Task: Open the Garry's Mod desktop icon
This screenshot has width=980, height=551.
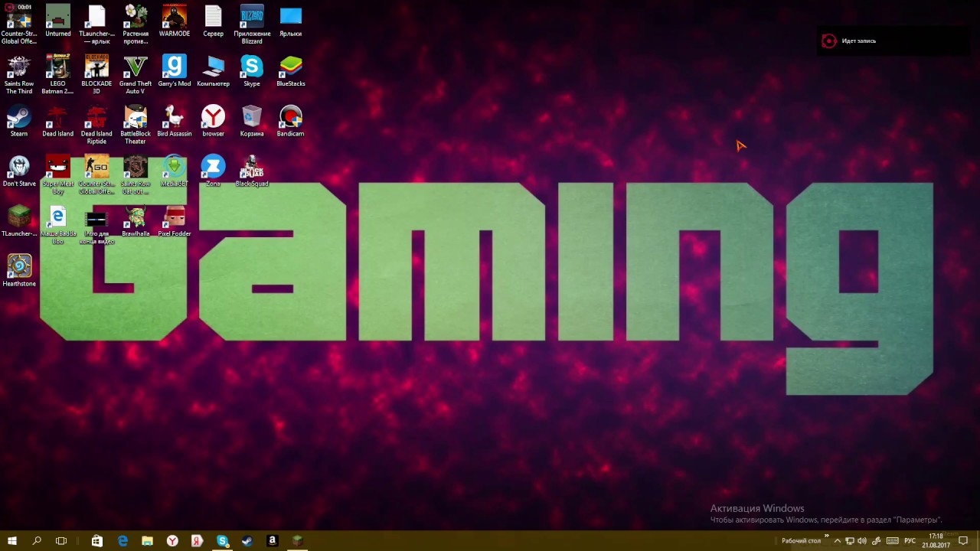Action: pyautogui.click(x=175, y=70)
